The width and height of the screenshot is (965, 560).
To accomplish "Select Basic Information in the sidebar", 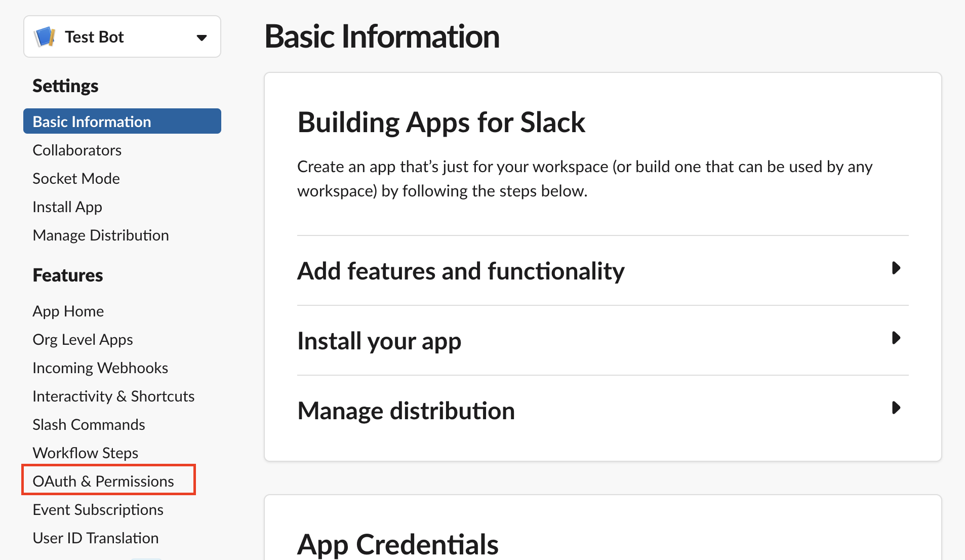I will (92, 122).
